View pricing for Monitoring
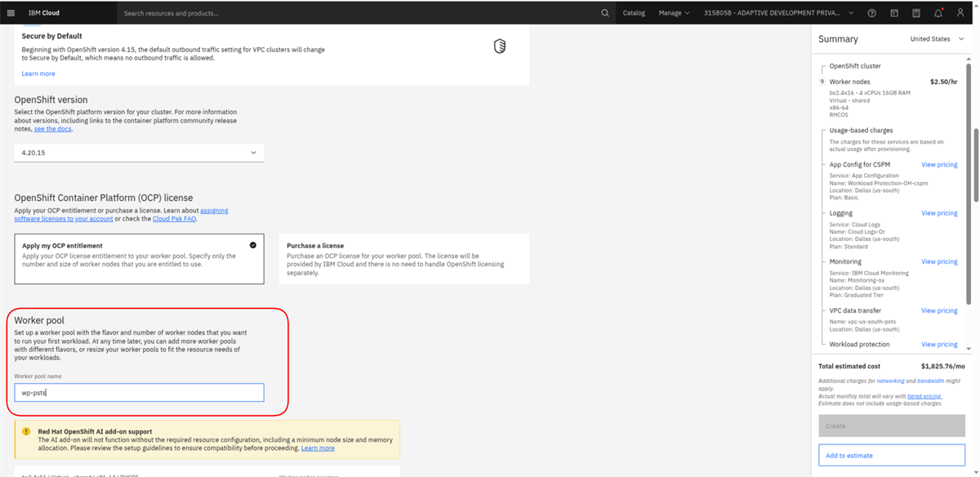This screenshot has width=980, height=477. click(939, 262)
